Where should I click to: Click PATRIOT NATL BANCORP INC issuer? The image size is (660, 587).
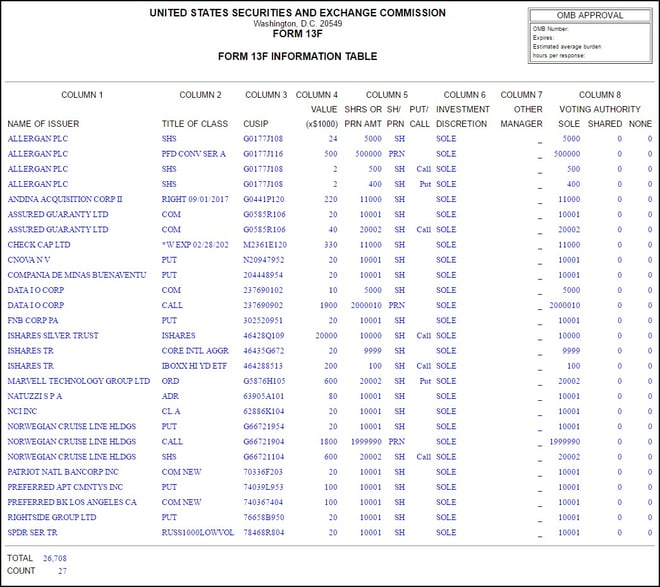63,472
